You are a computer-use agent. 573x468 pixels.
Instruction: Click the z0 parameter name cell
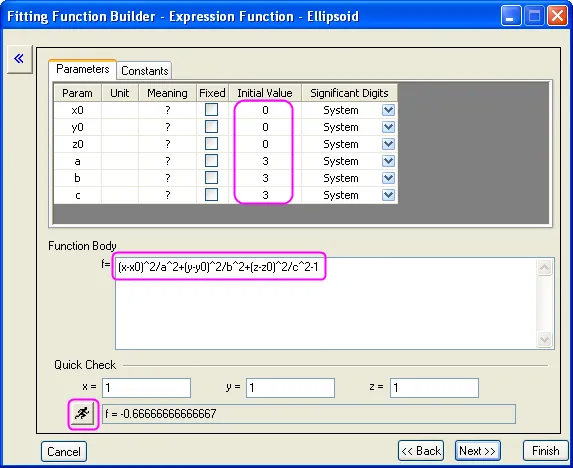(x=77, y=144)
